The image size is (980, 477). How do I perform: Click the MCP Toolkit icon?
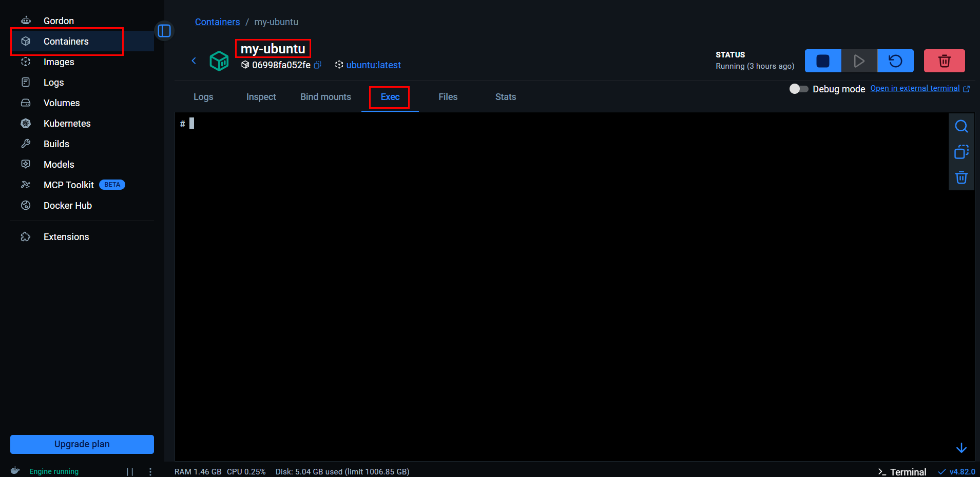coord(26,185)
